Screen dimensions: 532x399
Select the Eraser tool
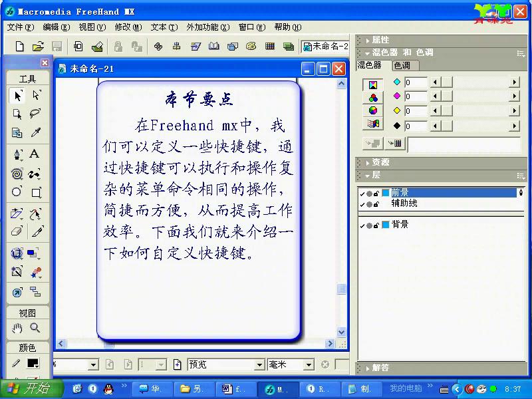tap(17, 231)
